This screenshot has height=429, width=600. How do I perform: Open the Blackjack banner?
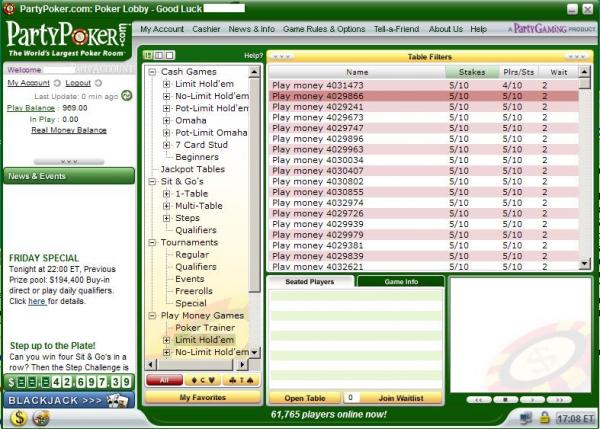pyautogui.click(x=69, y=400)
